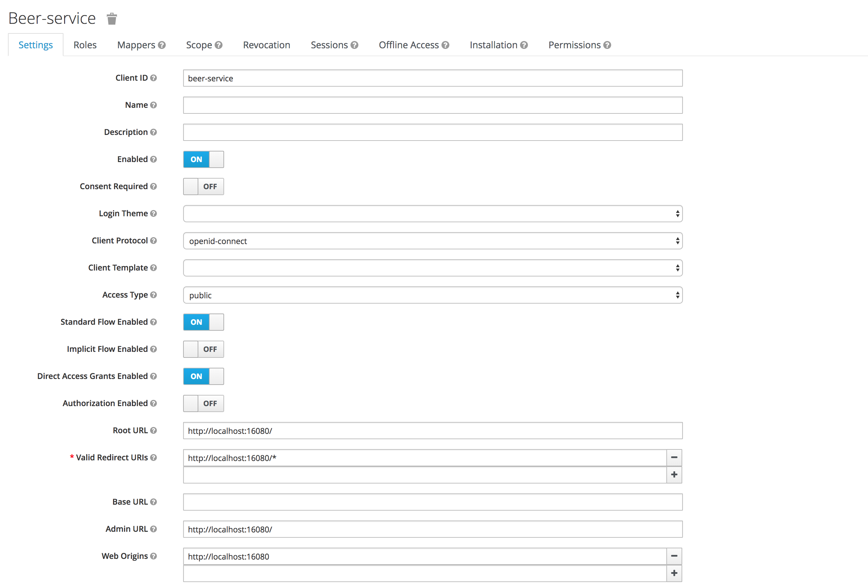868x588 pixels.
Task: Click into the Description text field
Action: pyautogui.click(x=432, y=132)
